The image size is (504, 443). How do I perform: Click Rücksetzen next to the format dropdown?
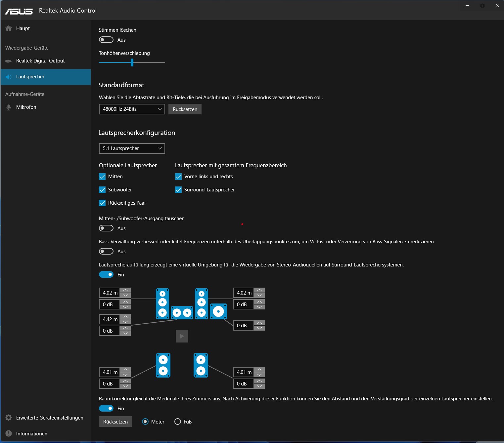185,109
